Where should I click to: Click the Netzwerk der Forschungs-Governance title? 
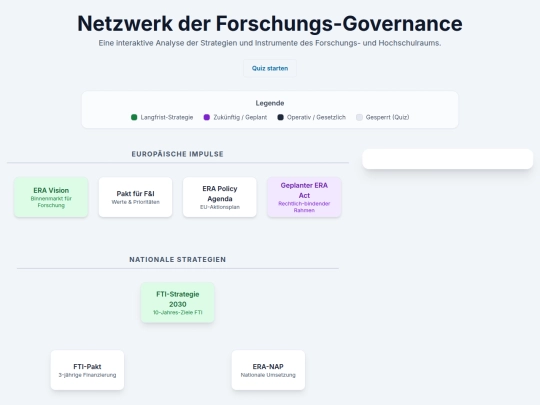click(x=270, y=23)
